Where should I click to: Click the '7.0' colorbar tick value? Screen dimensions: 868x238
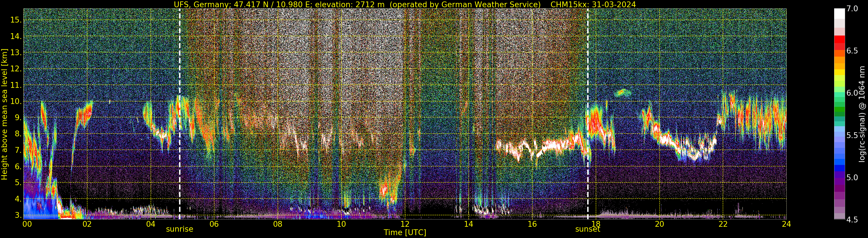[x=852, y=9]
